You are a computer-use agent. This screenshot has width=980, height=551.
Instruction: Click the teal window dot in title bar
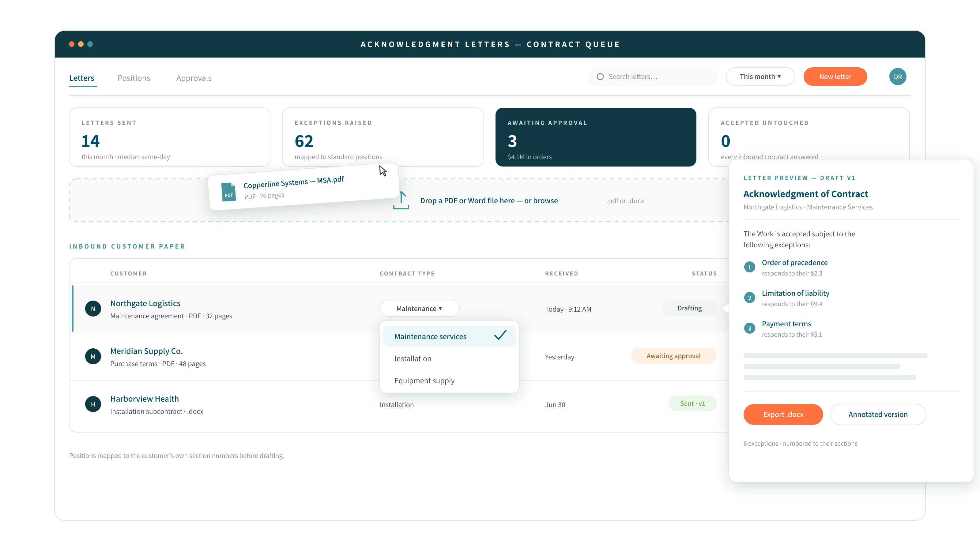coord(90,44)
